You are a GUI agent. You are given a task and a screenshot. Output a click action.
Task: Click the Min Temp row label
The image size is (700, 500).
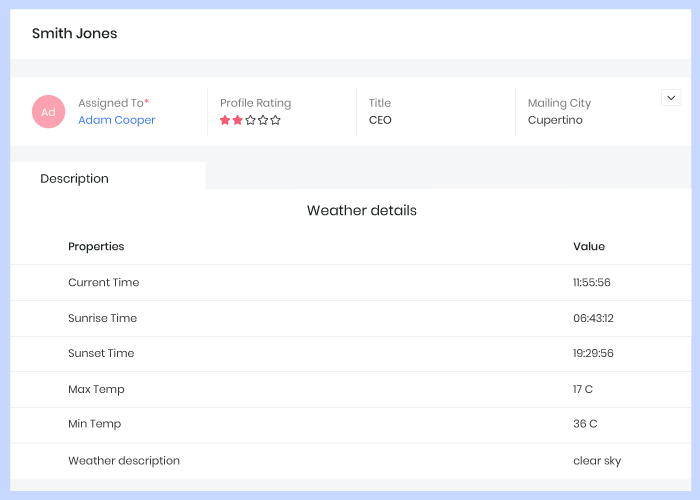(x=95, y=424)
